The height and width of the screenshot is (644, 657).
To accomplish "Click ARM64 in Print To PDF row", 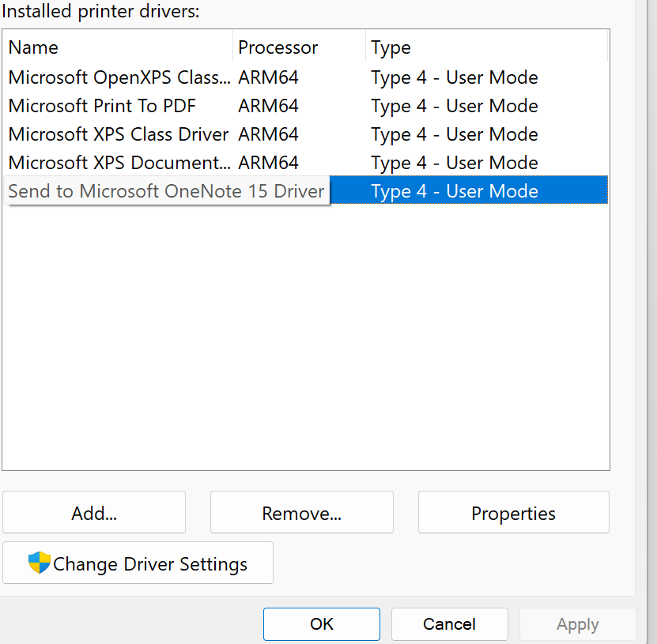I will (x=268, y=106).
